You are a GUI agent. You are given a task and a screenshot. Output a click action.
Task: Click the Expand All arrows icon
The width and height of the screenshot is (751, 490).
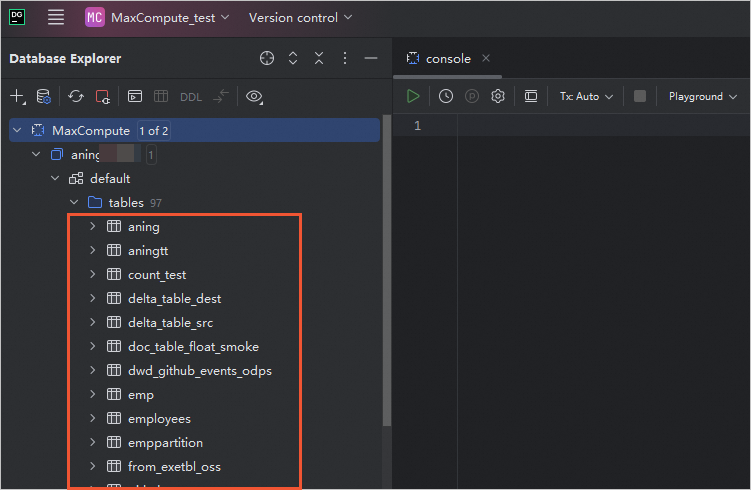click(x=293, y=58)
